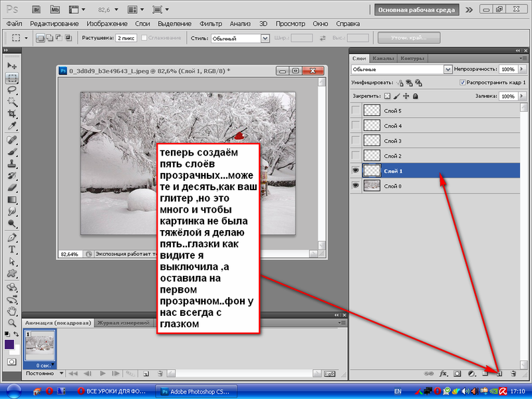Viewport: 532px width, 399px height.
Task: Show layer Слой 5 visibility eye
Action: [356, 110]
